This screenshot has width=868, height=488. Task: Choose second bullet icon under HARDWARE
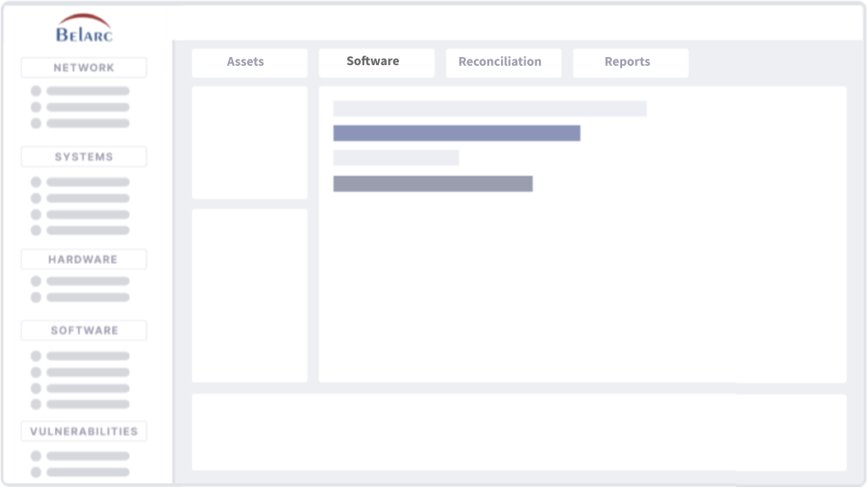click(x=36, y=297)
